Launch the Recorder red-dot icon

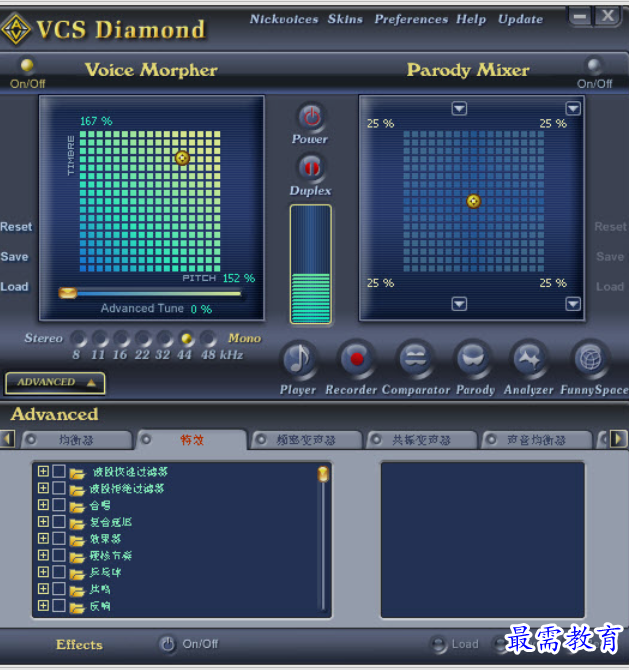coord(356,359)
